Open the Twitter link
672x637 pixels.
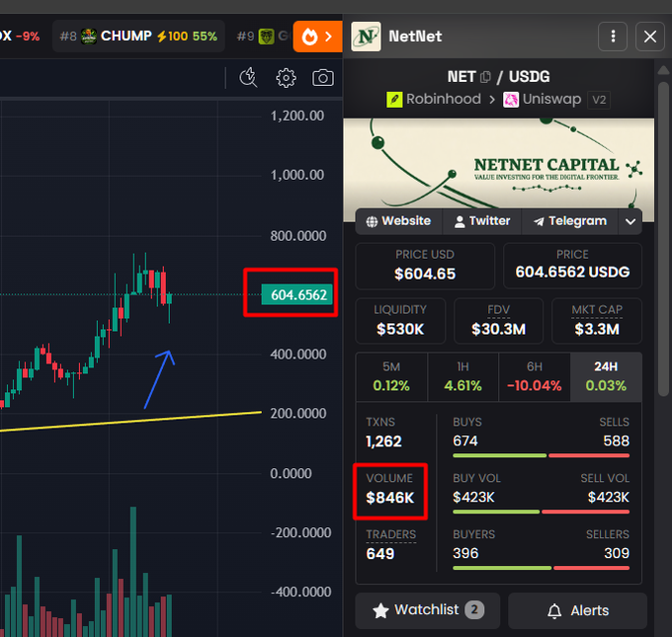click(481, 221)
